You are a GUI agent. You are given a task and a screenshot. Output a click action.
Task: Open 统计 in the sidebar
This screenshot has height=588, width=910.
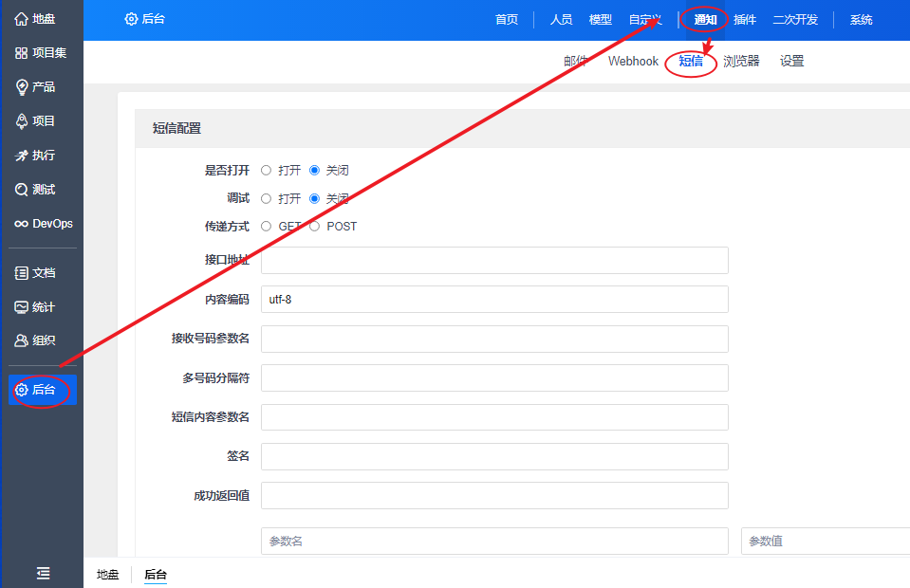click(36, 307)
